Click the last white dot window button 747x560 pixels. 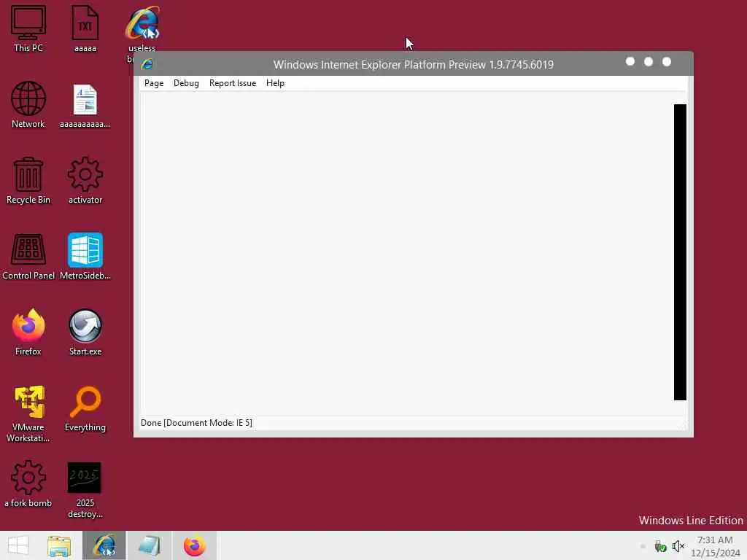pos(667,61)
